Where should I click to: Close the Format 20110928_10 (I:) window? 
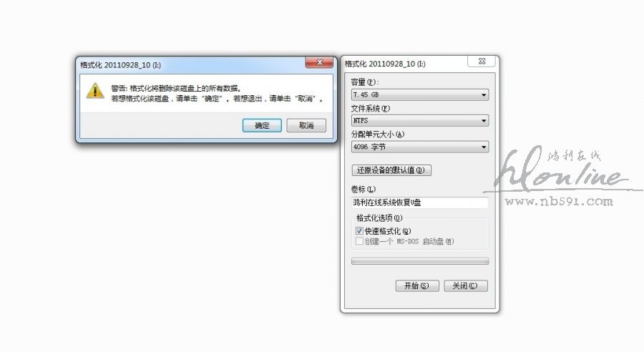pos(482,62)
